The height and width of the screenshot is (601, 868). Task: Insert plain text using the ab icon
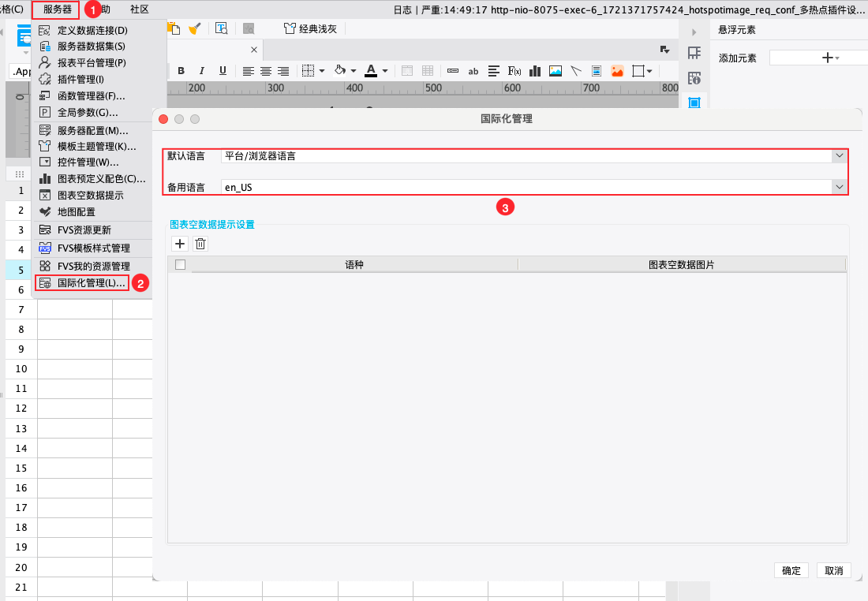[473, 72]
